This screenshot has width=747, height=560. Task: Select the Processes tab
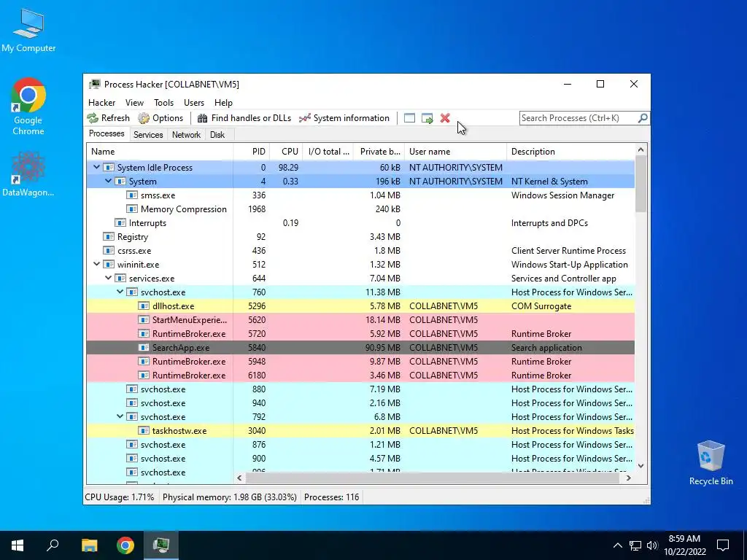click(x=107, y=134)
